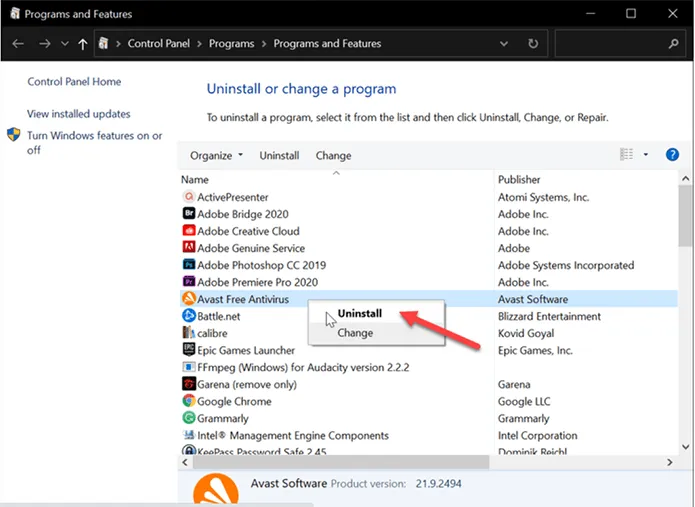Choose Uninstall from the context menu

coord(359,314)
